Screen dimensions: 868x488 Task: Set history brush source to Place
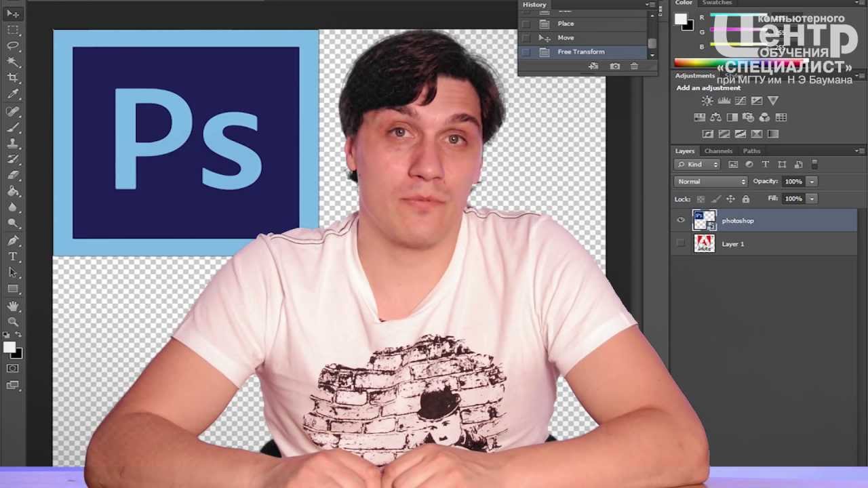pos(526,24)
